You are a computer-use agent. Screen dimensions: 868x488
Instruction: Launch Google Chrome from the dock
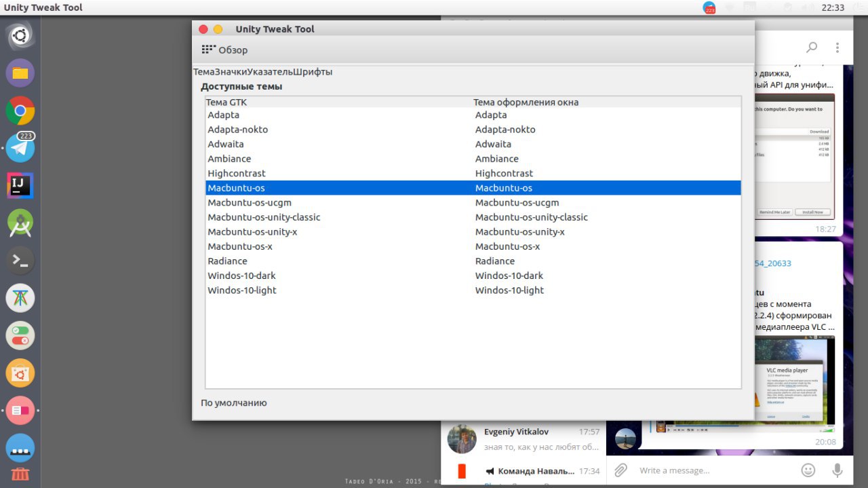click(20, 111)
